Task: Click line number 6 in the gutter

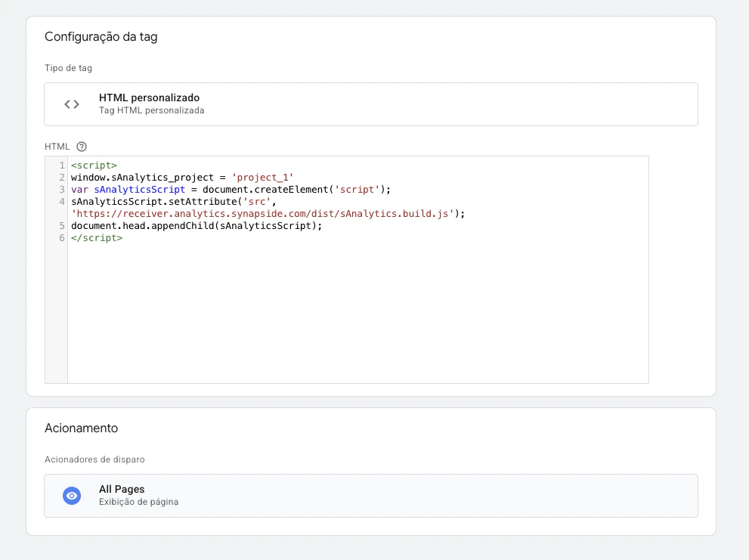Action: point(62,238)
